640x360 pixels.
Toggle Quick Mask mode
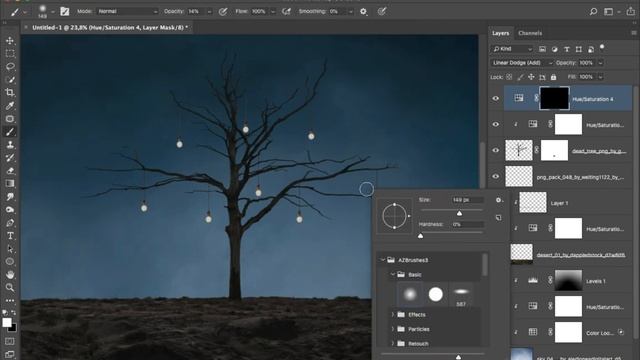(10, 341)
